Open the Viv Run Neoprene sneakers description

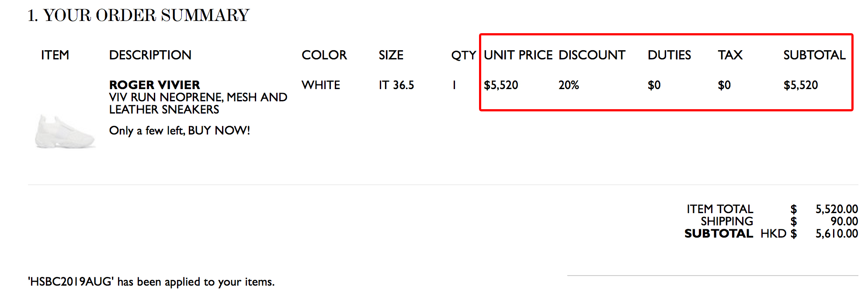coord(198,103)
